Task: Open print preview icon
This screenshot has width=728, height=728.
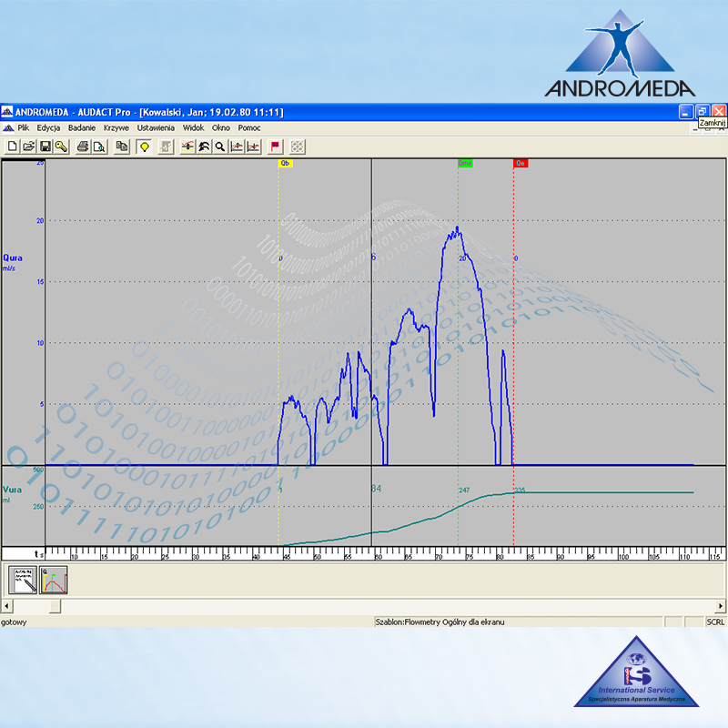Action: pyautogui.click(x=98, y=146)
